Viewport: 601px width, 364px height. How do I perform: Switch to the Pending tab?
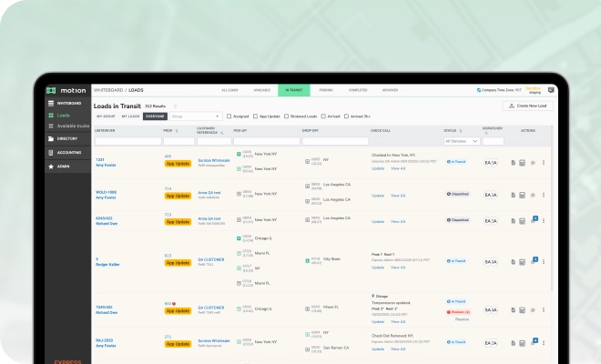pyautogui.click(x=326, y=90)
